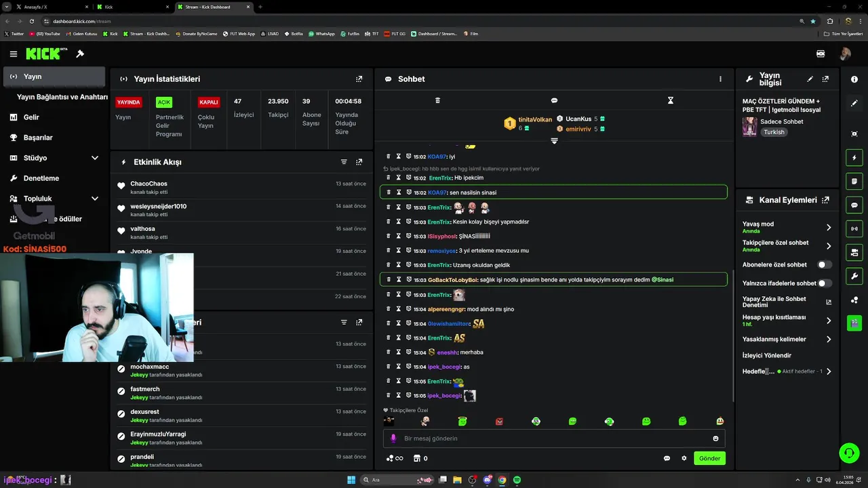Expand Hesap yaşı kısıtlaması settings

(829, 321)
